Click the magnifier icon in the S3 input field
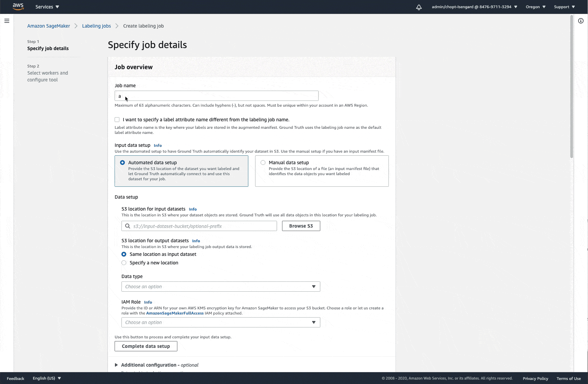This screenshot has width=588, height=384. coord(128,226)
